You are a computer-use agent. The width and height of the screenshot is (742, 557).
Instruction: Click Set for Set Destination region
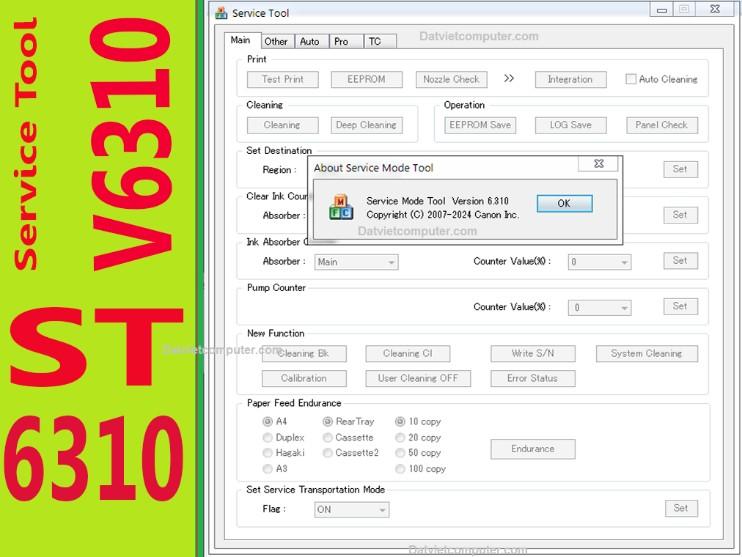tap(680, 169)
